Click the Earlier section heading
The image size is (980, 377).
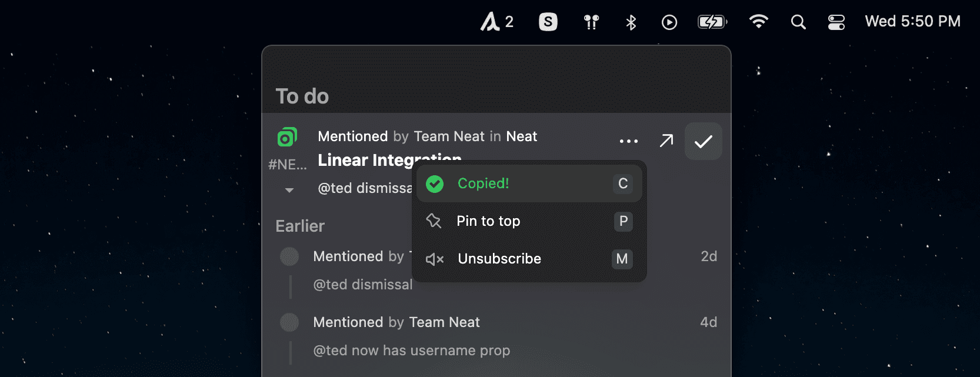point(300,226)
